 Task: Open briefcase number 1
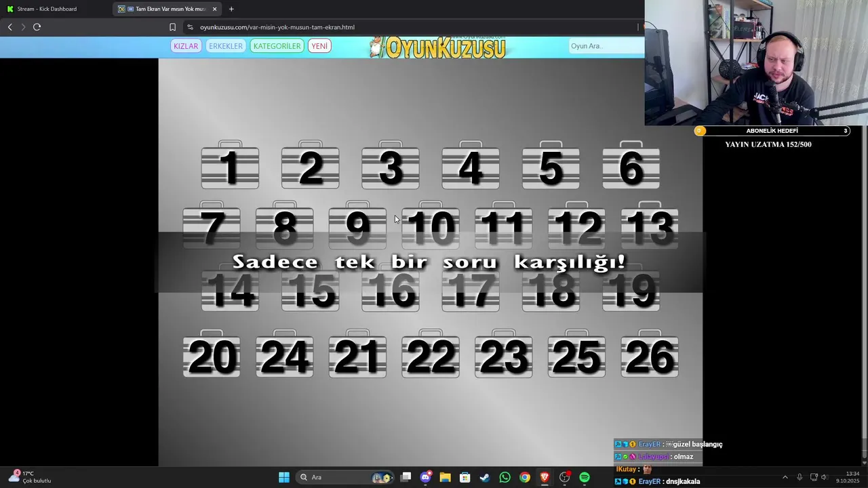pyautogui.click(x=230, y=165)
